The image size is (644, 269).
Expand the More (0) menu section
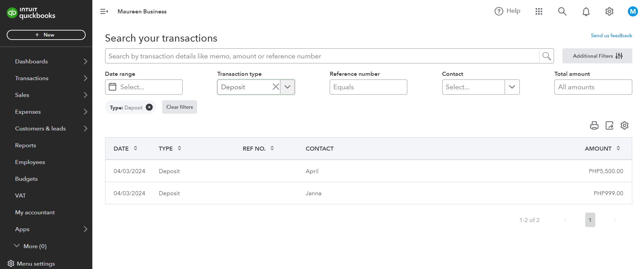click(x=30, y=246)
